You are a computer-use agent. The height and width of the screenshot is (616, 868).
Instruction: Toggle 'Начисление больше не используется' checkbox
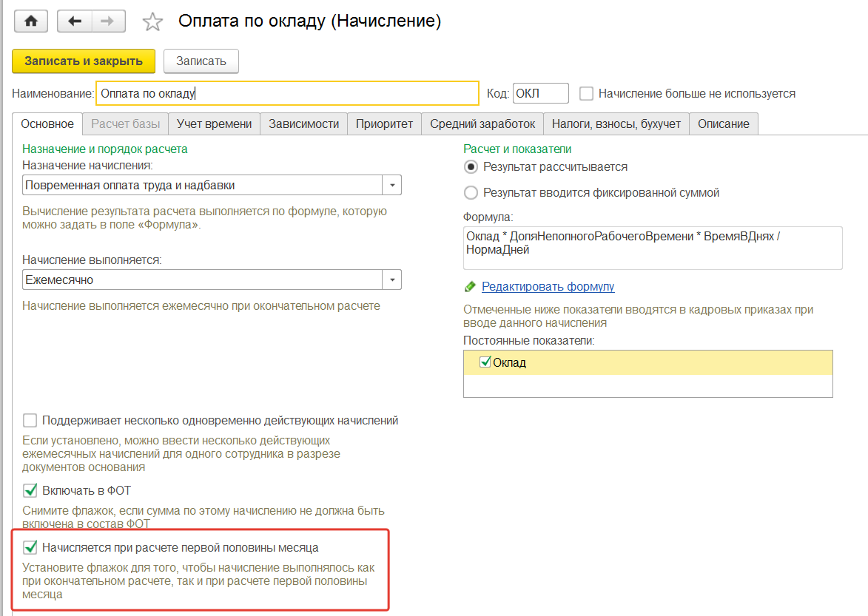click(x=585, y=93)
